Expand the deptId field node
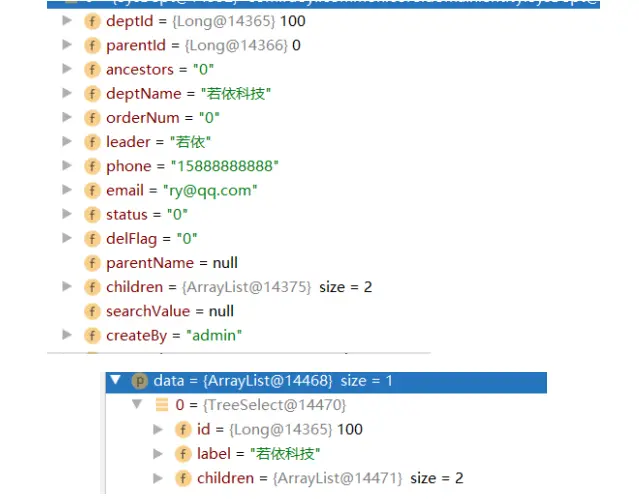The image size is (639, 499). [67, 21]
